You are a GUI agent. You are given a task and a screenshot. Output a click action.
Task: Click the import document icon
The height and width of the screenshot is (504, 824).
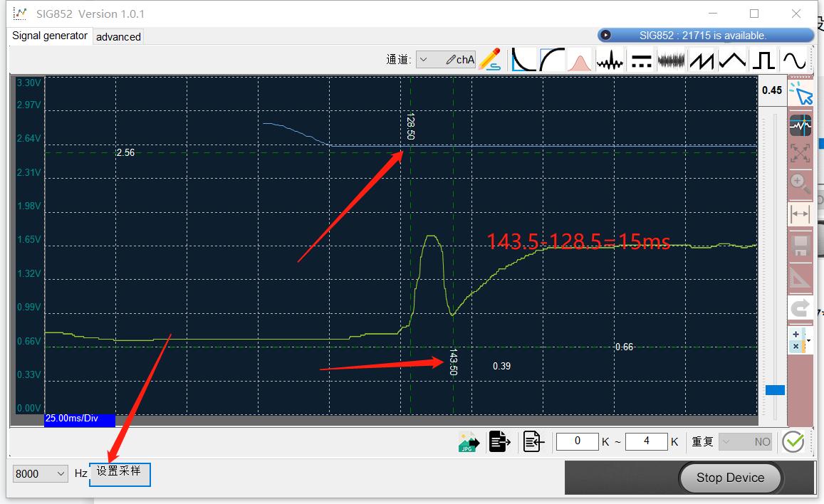[x=533, y=441]
